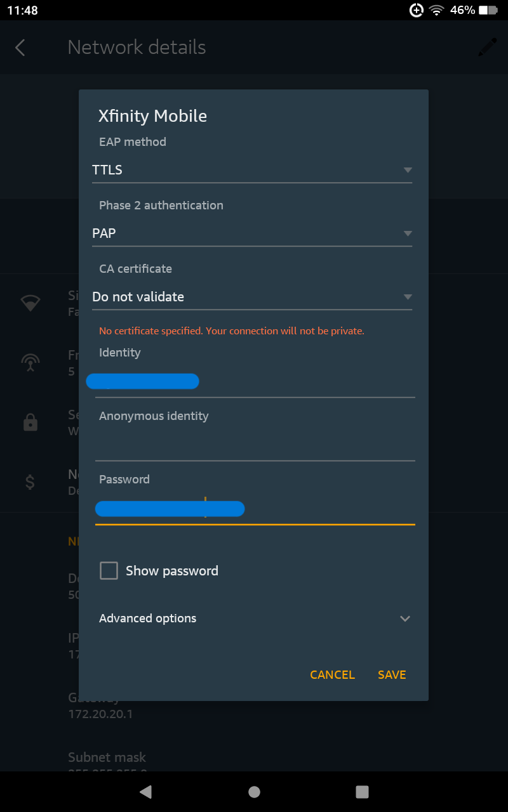
Task: Open the Phase 2 authentication PAP dropdown
Action: [252, 233]
